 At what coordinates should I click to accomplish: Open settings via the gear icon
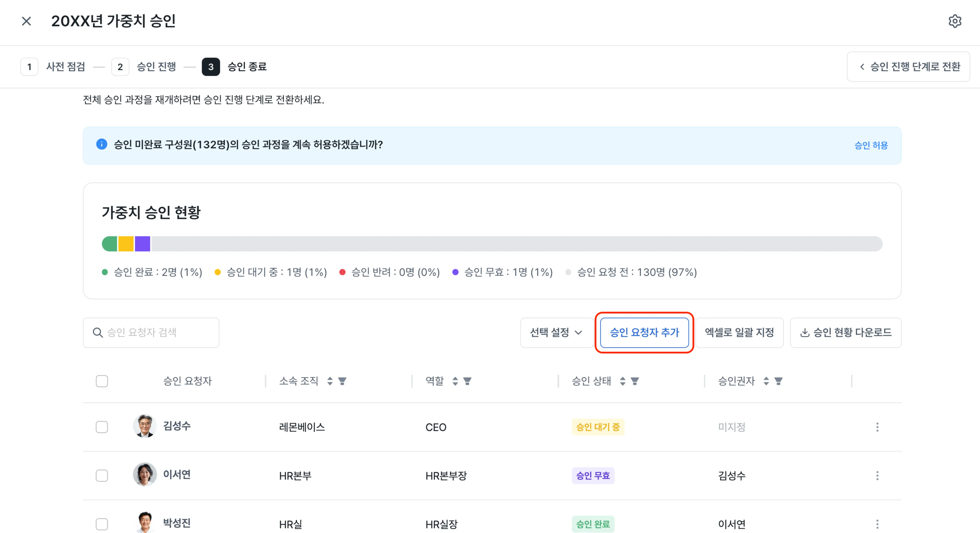click(x=955, y=21)
